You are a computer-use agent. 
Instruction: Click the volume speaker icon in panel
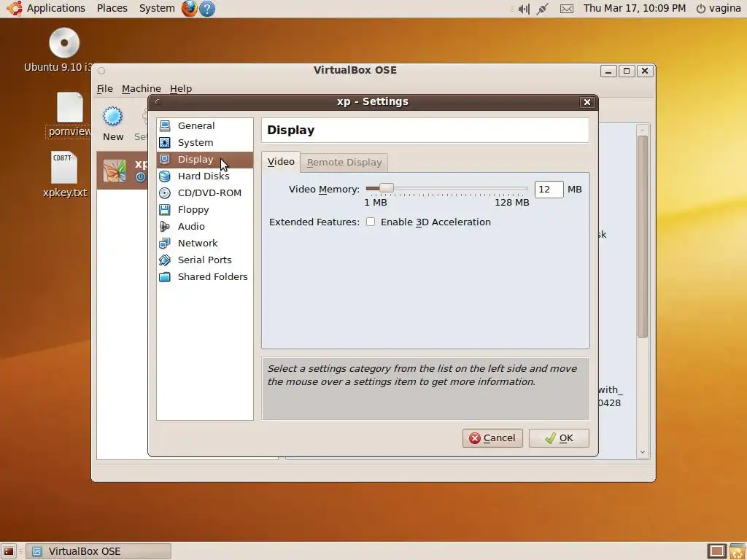pyautogui.click(x=524, y=9)
